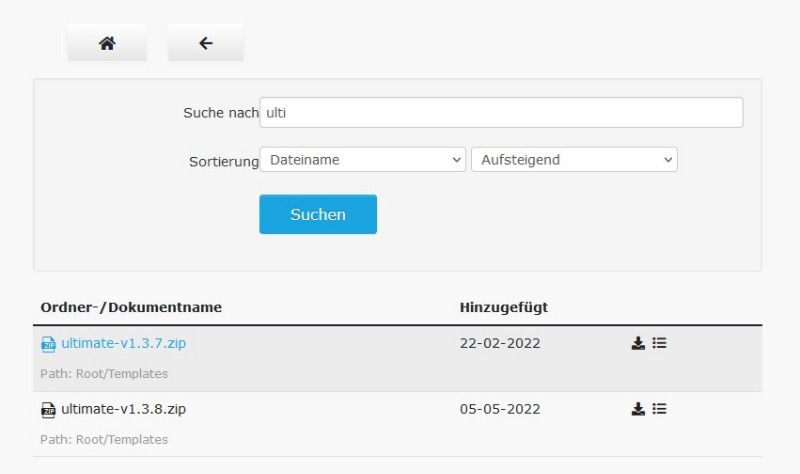Open the Aufsteigend order dropdown
The width and height of the screenshot is (800, 474).
coord(574,160)
